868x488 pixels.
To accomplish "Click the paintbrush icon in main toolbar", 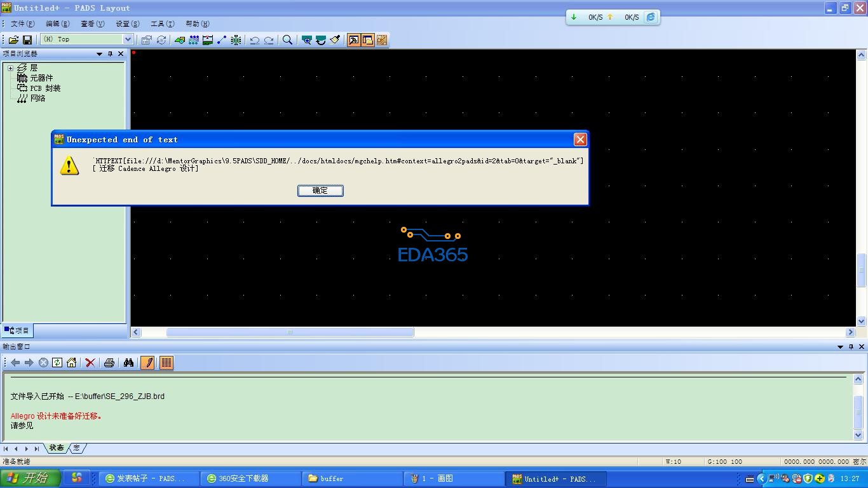I will (335, 39).
